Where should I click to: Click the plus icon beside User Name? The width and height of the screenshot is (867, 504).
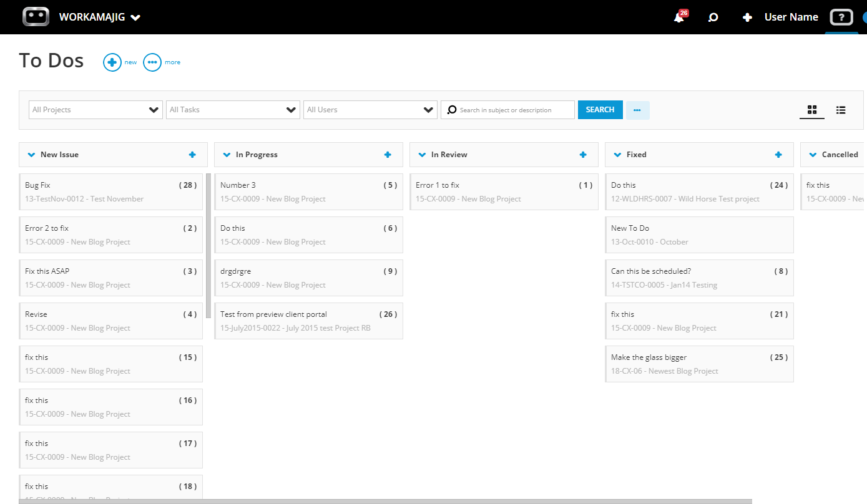(x=747, y=17)
